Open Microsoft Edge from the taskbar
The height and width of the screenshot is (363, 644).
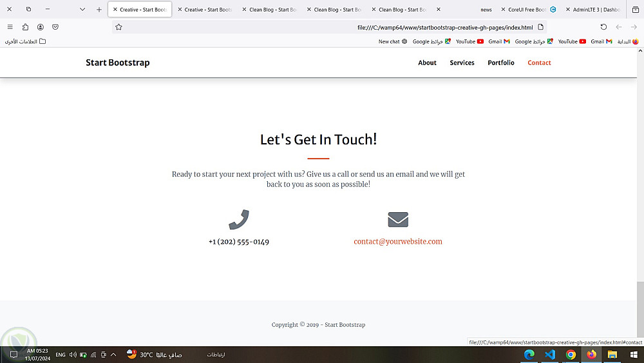coord(529,355)
